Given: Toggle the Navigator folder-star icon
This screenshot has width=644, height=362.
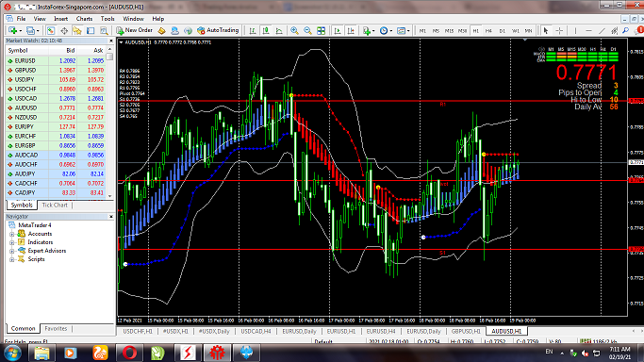Looking at the screenshot, I should coord(77,30).
